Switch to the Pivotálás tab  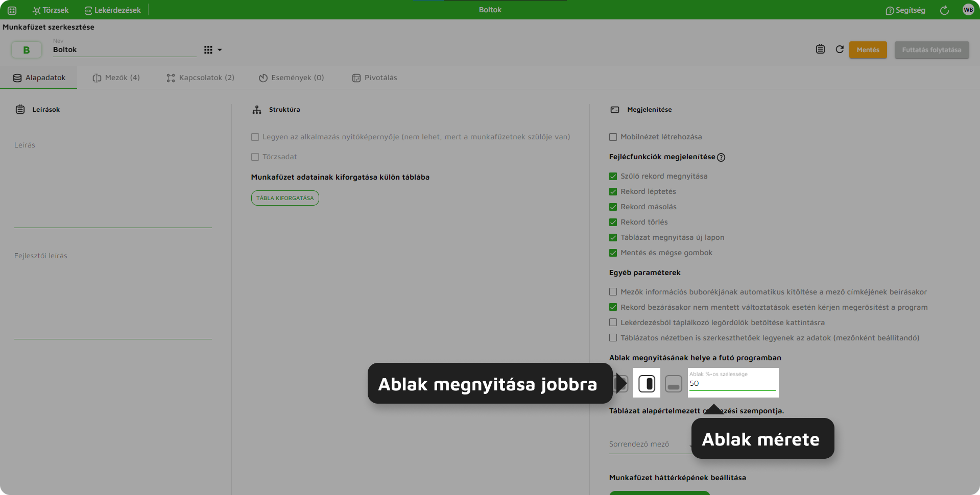pyautogui.click(x=374, y=78)
